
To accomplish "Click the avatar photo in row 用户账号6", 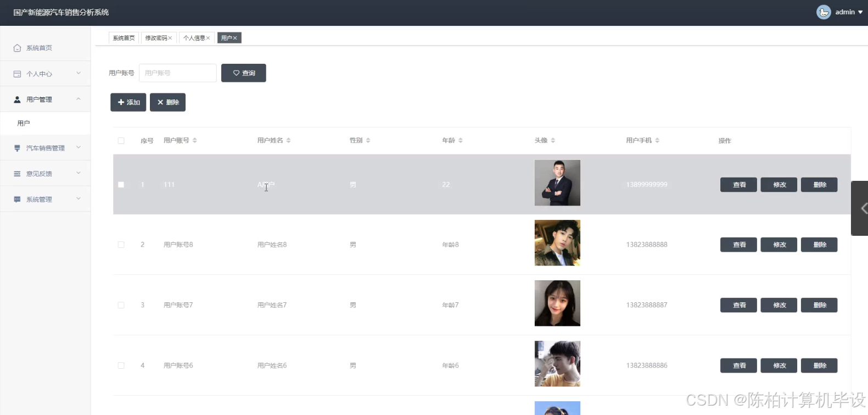I will tap(557, 364).
